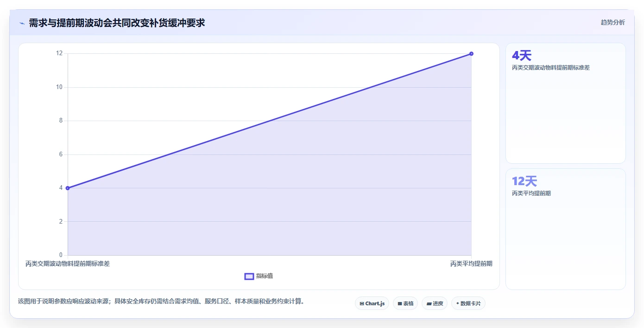The image size is (644, 328).
Task: Click 丙类交期波动物料提前期标准差 card caption
Action: [x=550, y=67]
